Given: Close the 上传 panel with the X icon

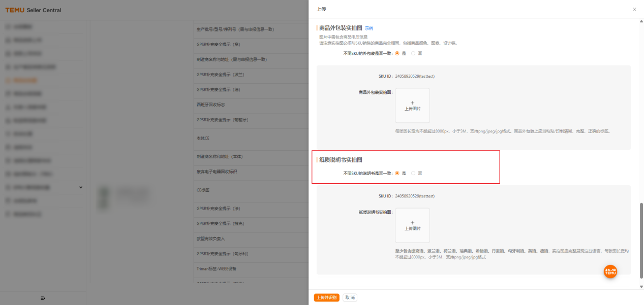Looking at the screenshot, I should (x=634, y=9).
